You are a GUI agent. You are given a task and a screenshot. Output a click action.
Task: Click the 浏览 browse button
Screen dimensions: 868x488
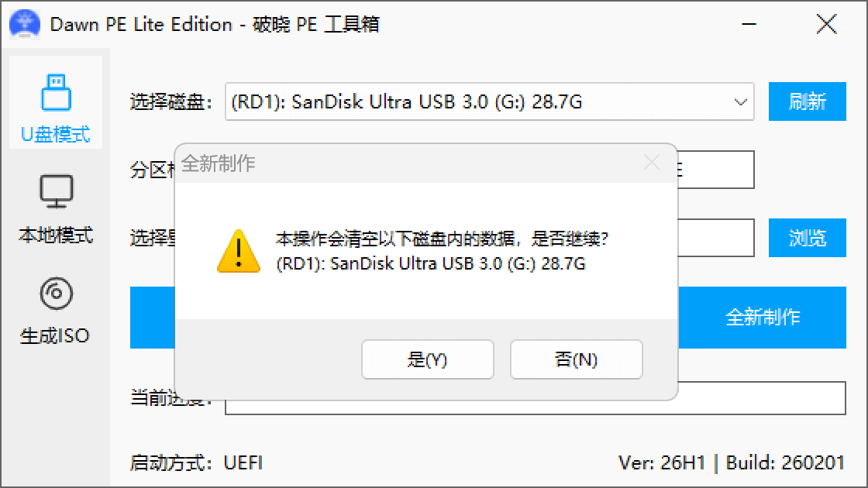point(807,238)
